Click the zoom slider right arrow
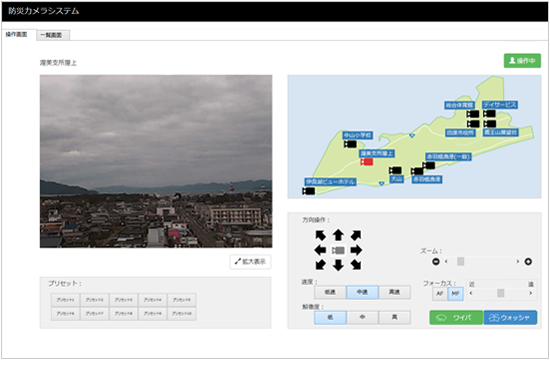This screenshot has height=388, width=550. pyautogui.click(x=517, y=261)
